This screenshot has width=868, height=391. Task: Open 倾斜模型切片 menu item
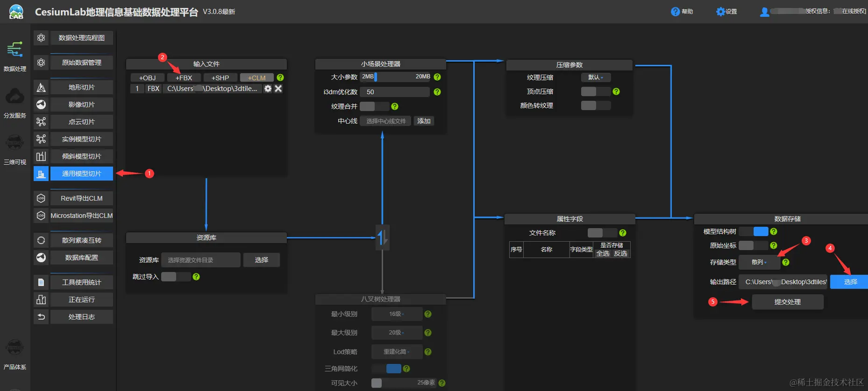(x=82, y=156)
